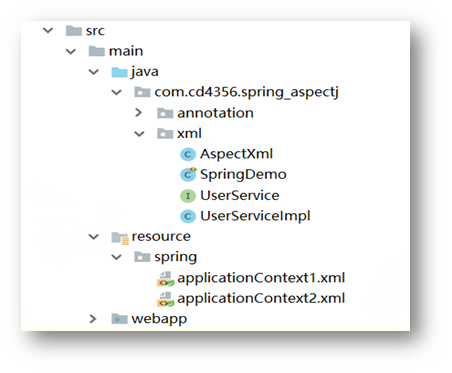This screenshot has height=373, width=452.
Task: Open the UserService interface file
Action: (x=240, y=195)
